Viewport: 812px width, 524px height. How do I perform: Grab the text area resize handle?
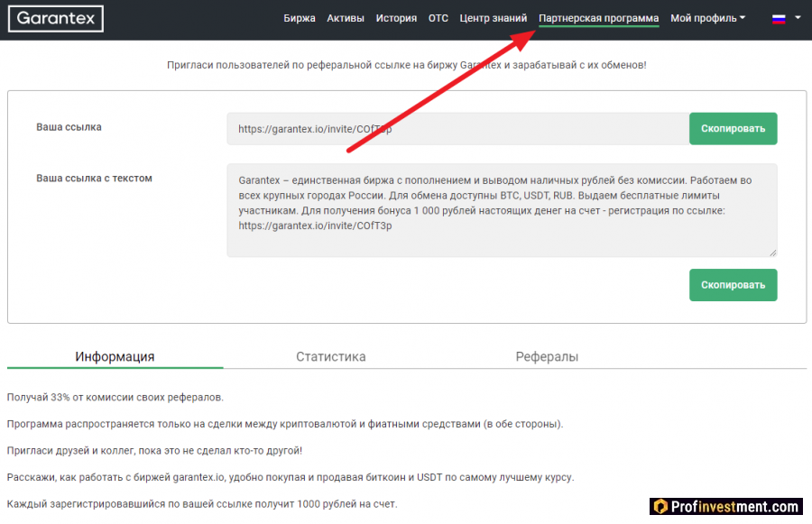(772, 253)
